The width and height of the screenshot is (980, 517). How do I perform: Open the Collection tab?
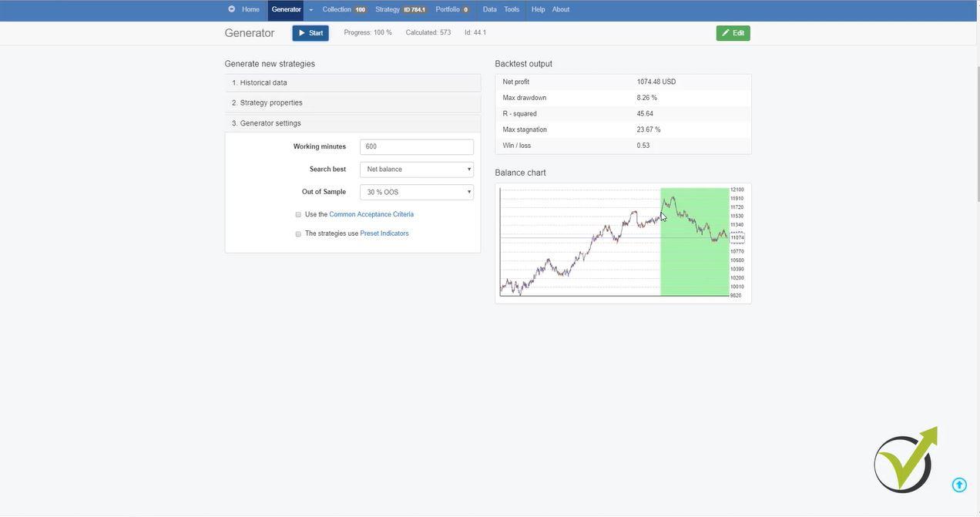[344, 10]
